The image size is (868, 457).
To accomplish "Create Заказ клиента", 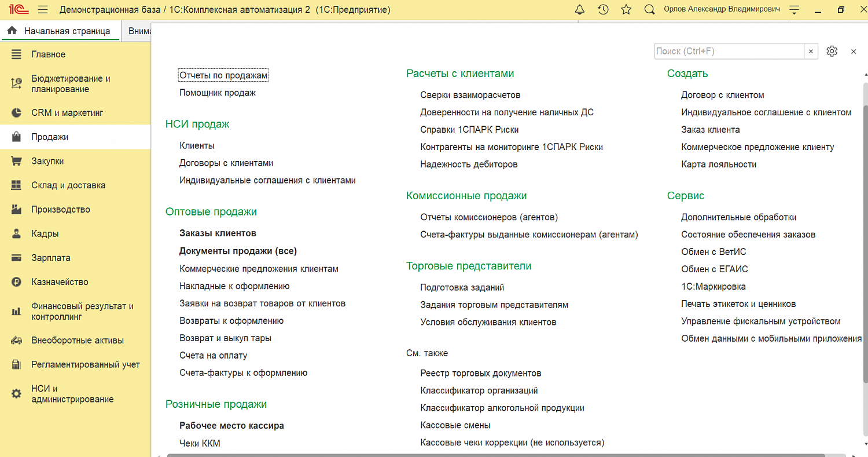I will tap(711, 130).
